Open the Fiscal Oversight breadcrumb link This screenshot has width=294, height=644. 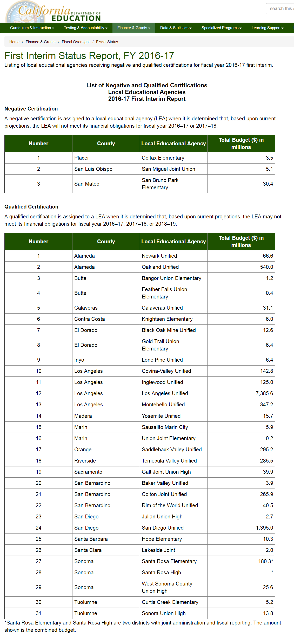click(76, 42)
